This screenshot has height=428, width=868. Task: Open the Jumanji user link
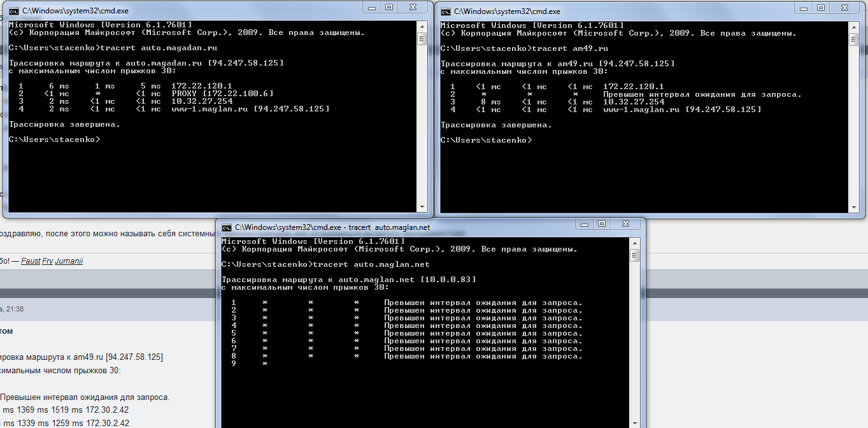click(69, 261)
